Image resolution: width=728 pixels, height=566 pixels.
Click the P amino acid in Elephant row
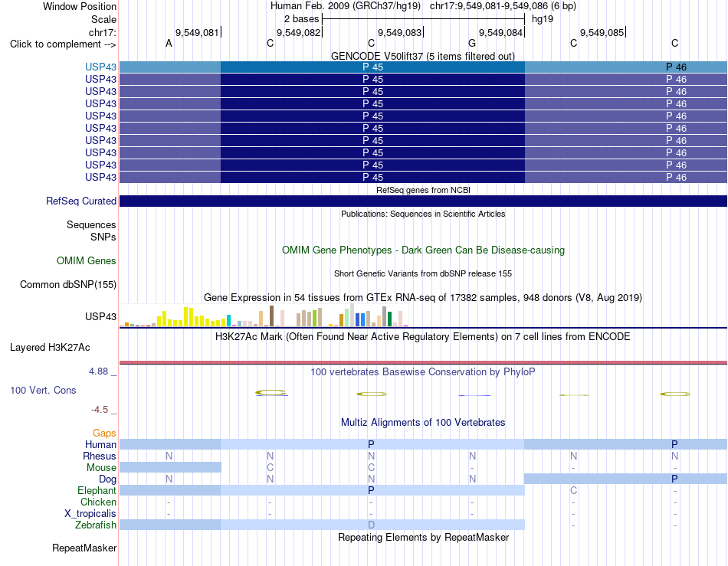click(x=371, y=490)
